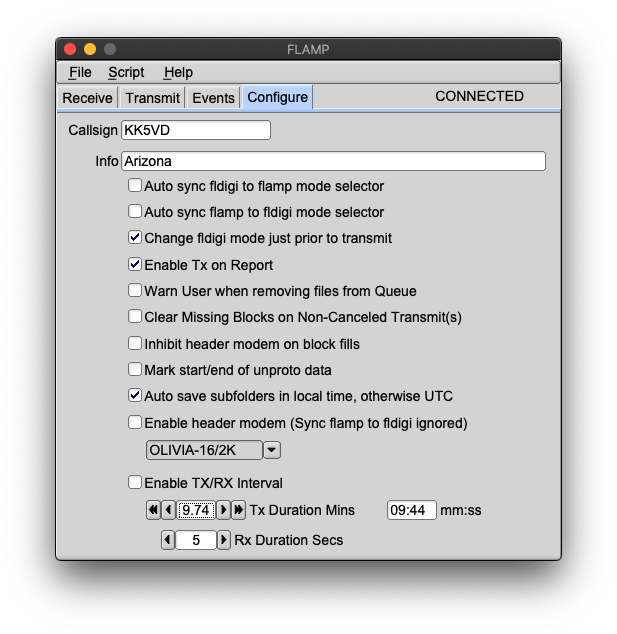Screen dimensions: 617x634
Task: Minimize the FLAMP window with yellow button
Action: tap(90, 49)
